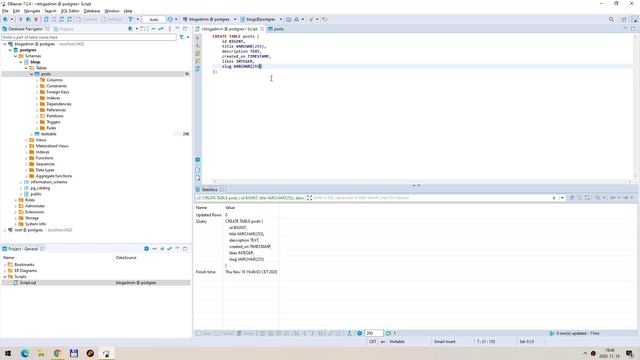Click the refresh results green icon

coord(388,333)
